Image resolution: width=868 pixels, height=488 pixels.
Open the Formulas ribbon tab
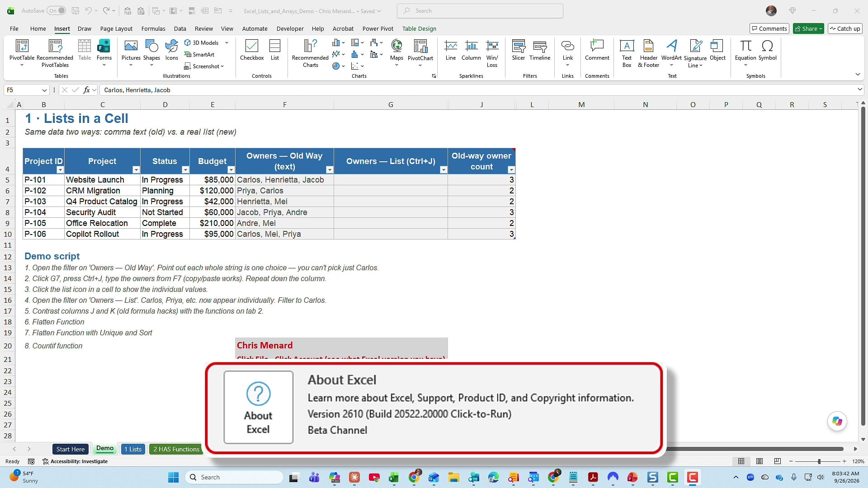tap(153, 28)
